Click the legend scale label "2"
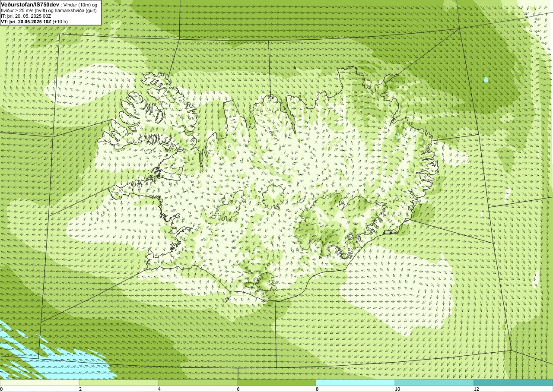The width and height of the screenshot is (553, 392). (80, 389)
